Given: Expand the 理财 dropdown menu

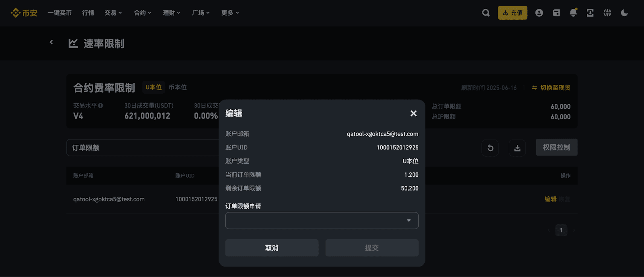Looking at the screenshot, I should 171,13.
